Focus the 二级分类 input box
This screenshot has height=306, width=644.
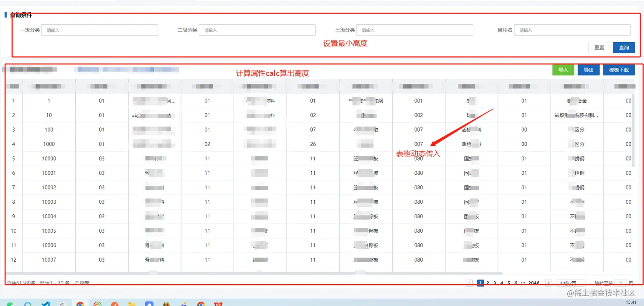(257, 30)
